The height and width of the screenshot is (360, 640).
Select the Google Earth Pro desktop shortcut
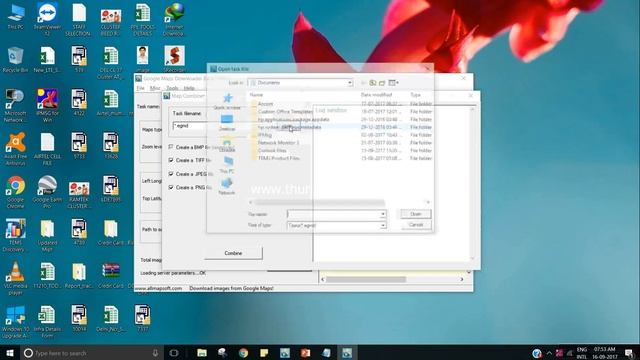47,192
